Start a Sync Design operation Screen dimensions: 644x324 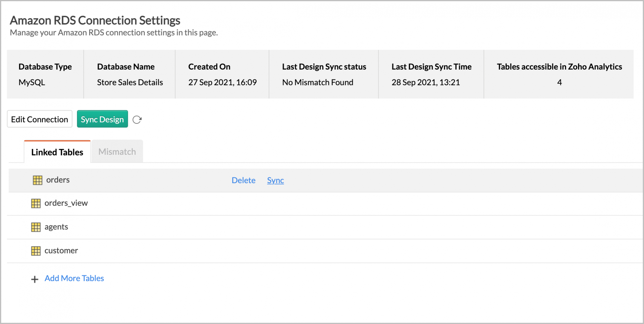102,119
